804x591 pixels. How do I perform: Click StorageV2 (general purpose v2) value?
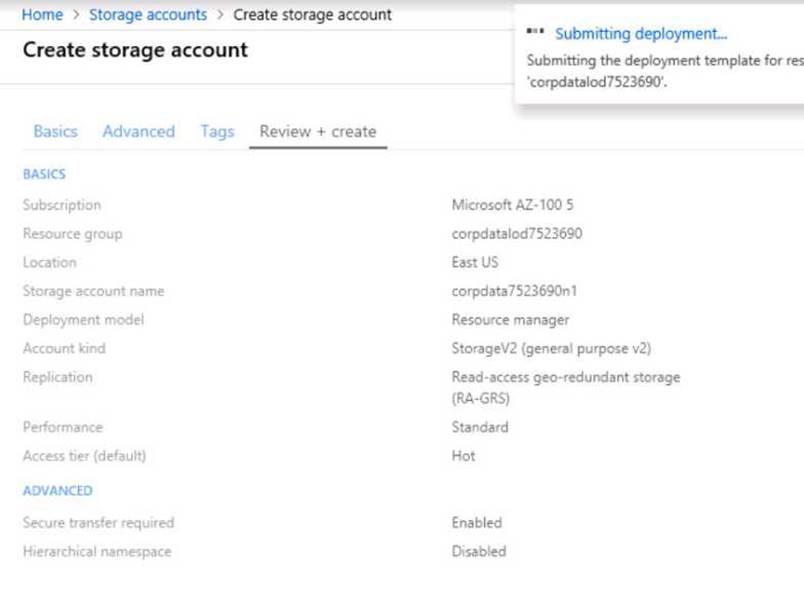click(551, 349)
